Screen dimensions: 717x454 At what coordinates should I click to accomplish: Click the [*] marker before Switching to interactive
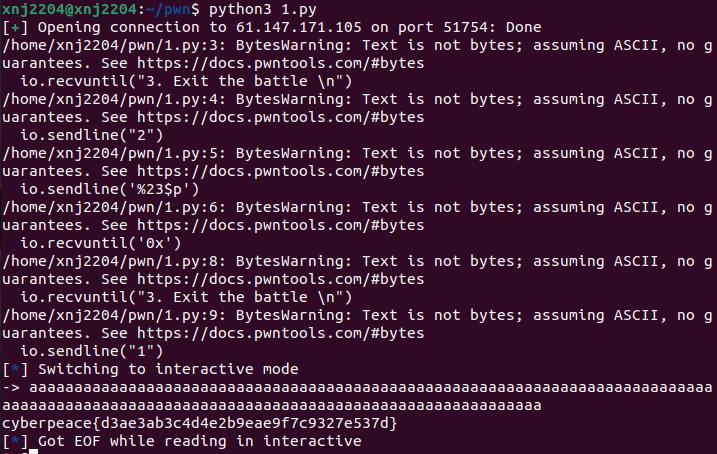tap(15, 369)
